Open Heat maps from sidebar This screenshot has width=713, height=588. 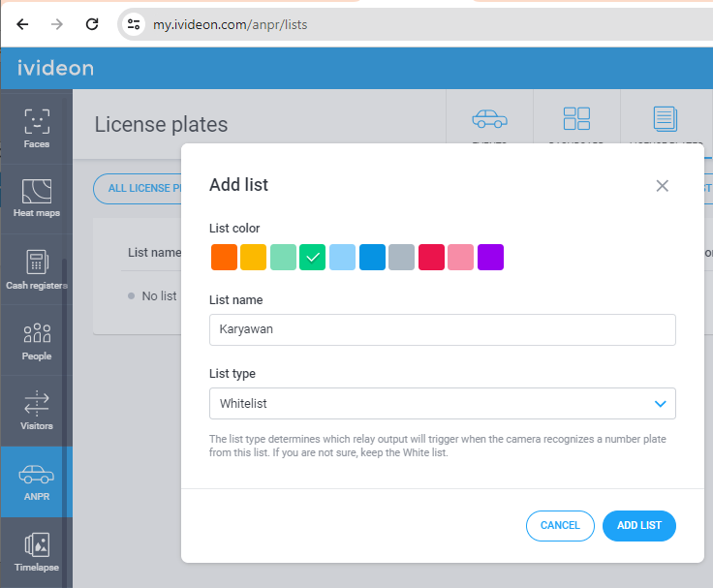pyautogui.click(x=37, y=199)
